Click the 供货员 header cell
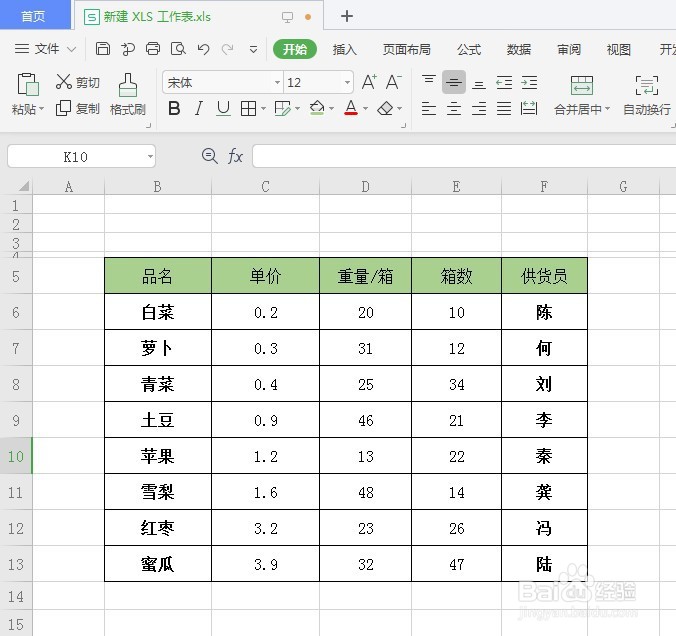The width and height of the screenshot is (676, 636). coord(544,276)
